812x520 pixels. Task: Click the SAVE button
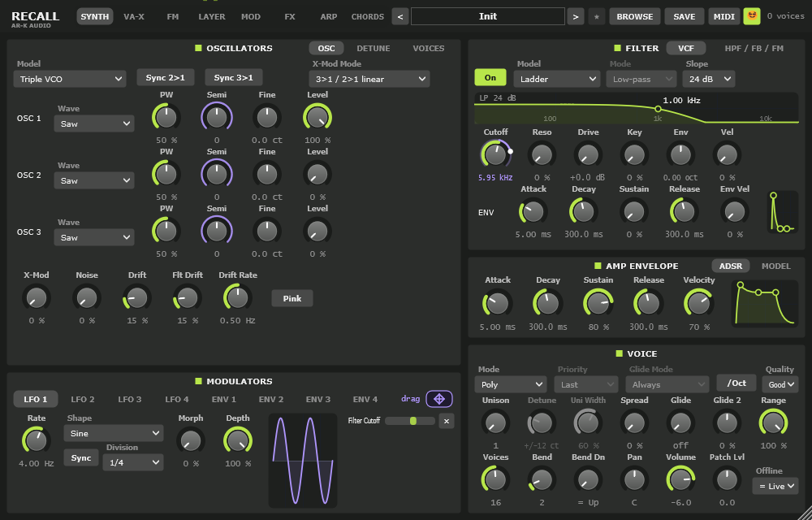[x=684, y=16]
